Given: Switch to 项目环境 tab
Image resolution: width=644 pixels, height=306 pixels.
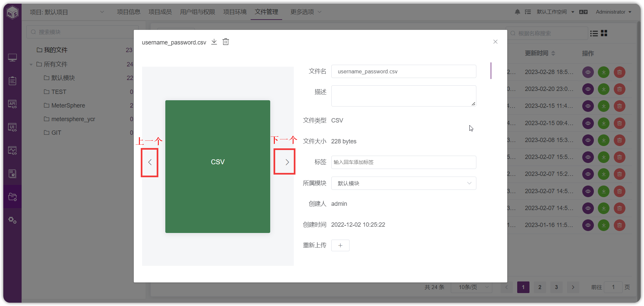Looking at the screenshot, I should [235, 12].
